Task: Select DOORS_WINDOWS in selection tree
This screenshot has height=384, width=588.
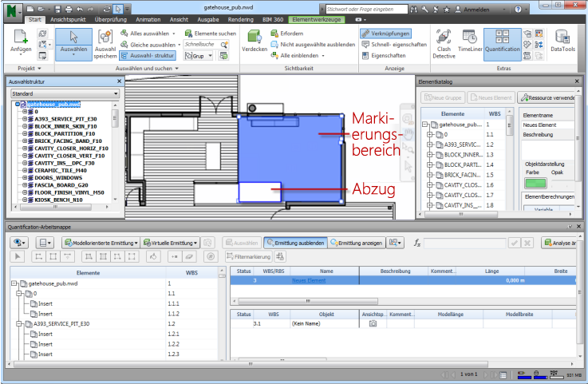Action: [58, 178]
